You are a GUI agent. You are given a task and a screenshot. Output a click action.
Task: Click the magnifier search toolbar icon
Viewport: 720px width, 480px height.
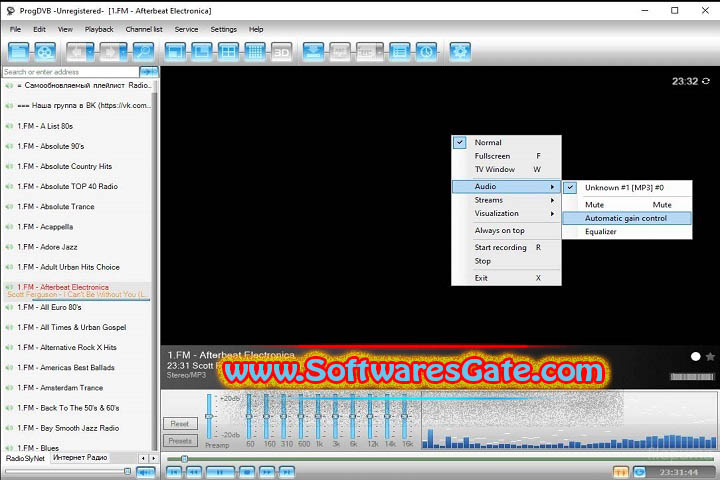click(x=143, y=52)
